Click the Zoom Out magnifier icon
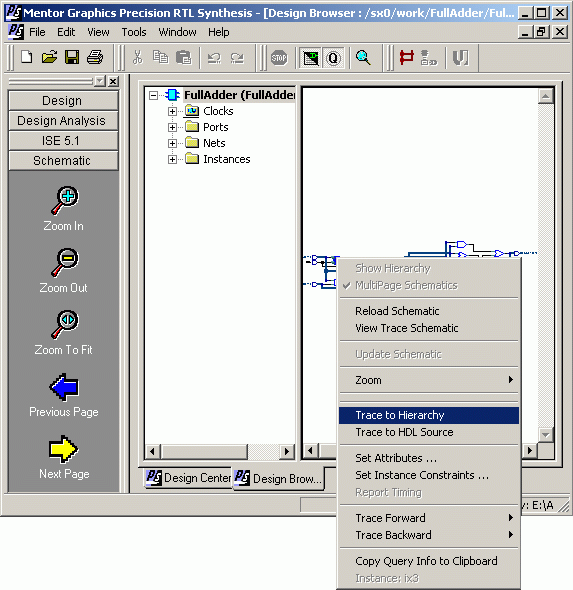This screenshot has height=590, width=573. 65,263
